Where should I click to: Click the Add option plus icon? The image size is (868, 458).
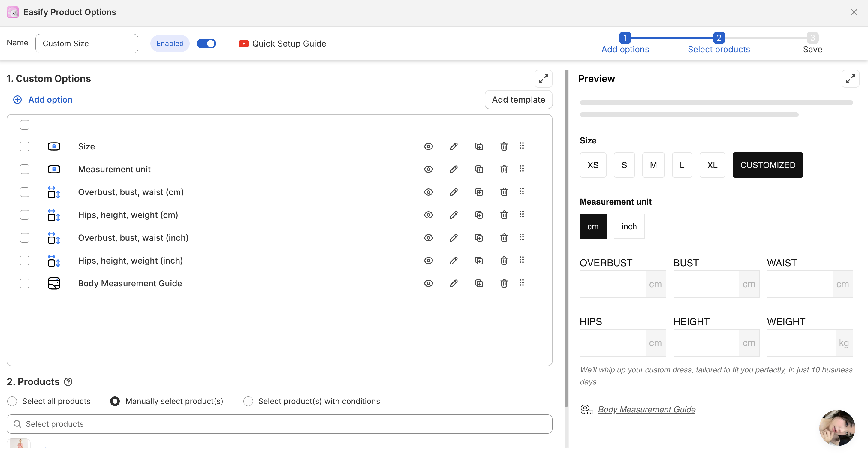pyautogui.click(x=17, y=100)
